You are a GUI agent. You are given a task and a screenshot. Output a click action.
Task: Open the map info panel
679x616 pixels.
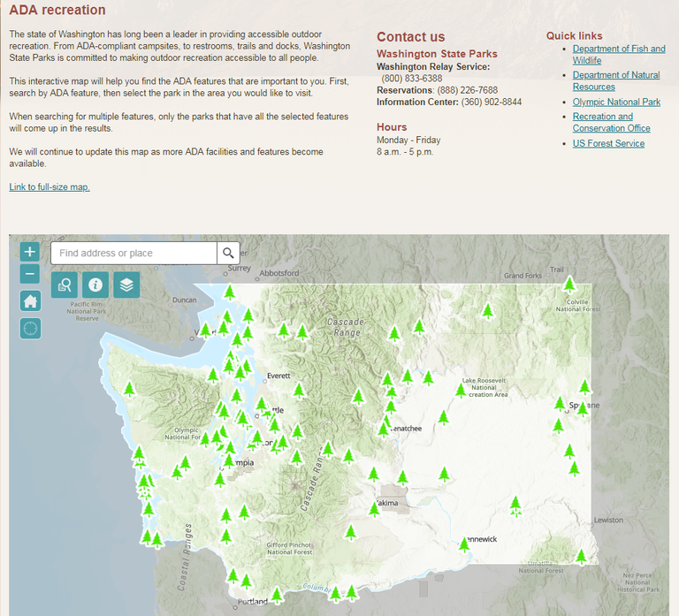coord(95,285)
